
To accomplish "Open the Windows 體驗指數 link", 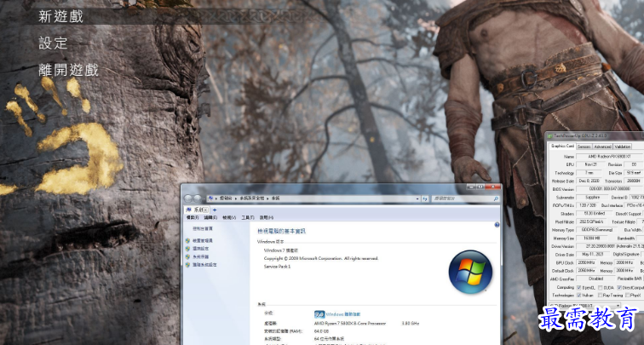I will pyautogui.click(x=343, y=314).
